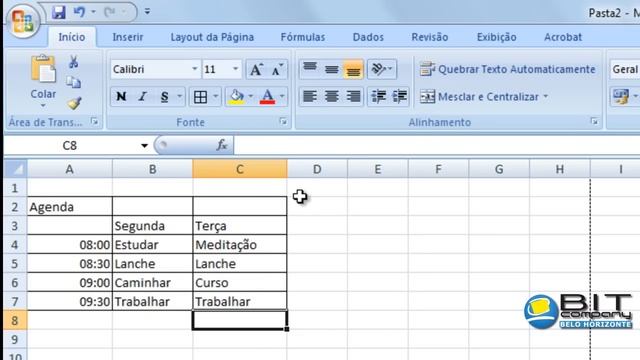Open the Área de Transferência dialog launcher
640x360 pixels.
(95, 122)
